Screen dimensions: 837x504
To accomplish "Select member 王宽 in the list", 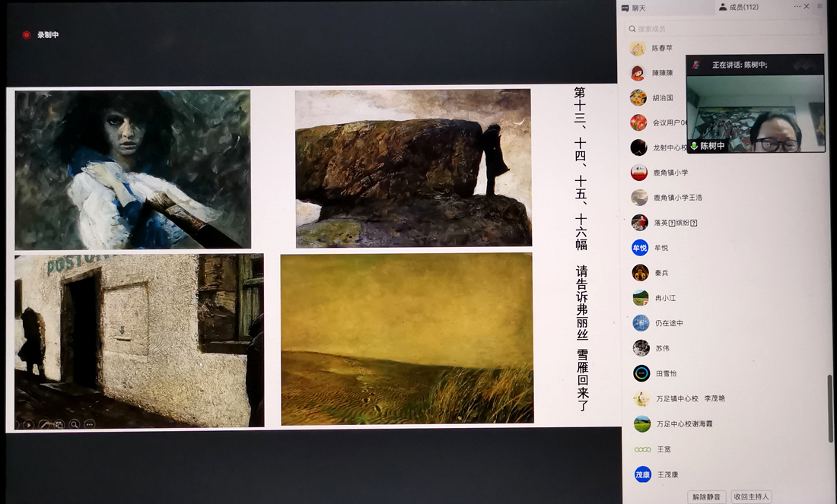I will (x=664, y=449).
